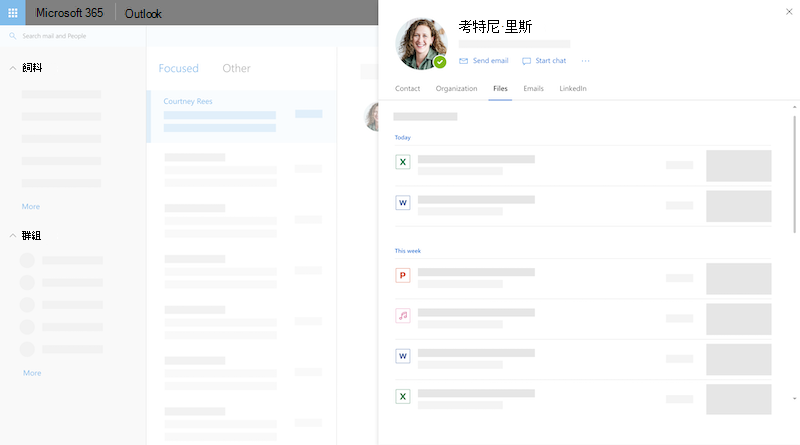The height and width of the screenshot is (445, 800).
Task: Click the scroll up arrow in files list
Action: [794, 107]
